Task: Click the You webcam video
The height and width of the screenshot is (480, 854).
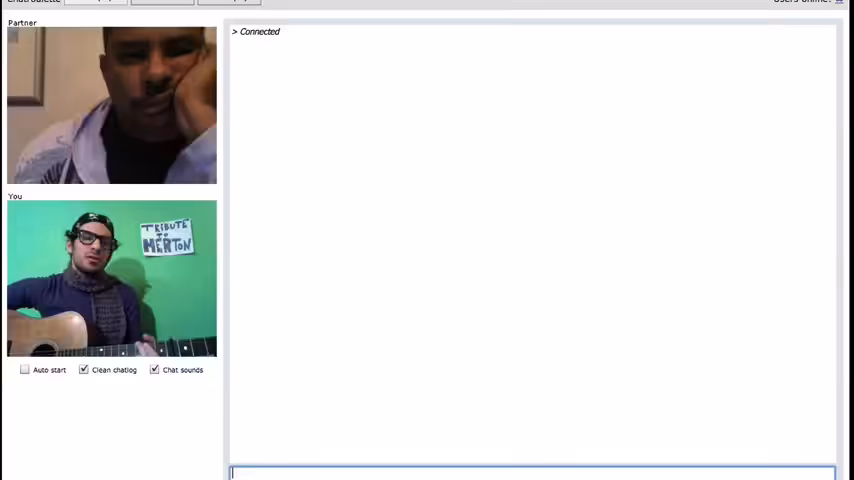Action: coord(112,278)
